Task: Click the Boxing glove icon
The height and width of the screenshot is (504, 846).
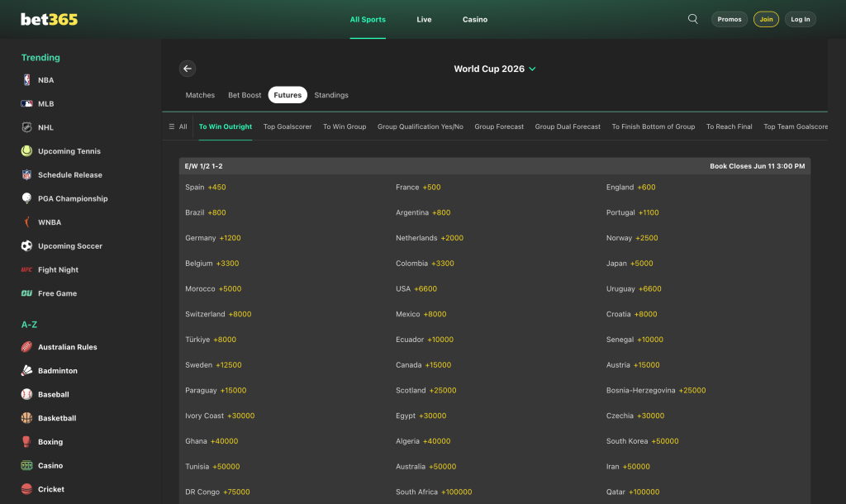Action: click(26, 442)
